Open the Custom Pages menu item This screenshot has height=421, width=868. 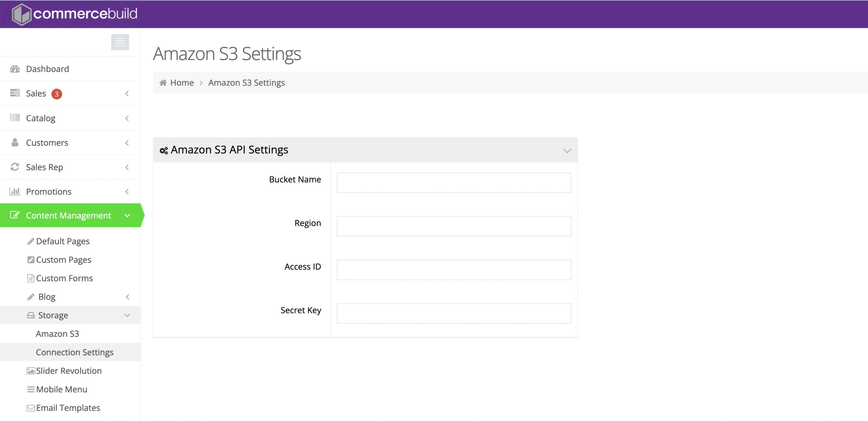click(x=63, y=260)
